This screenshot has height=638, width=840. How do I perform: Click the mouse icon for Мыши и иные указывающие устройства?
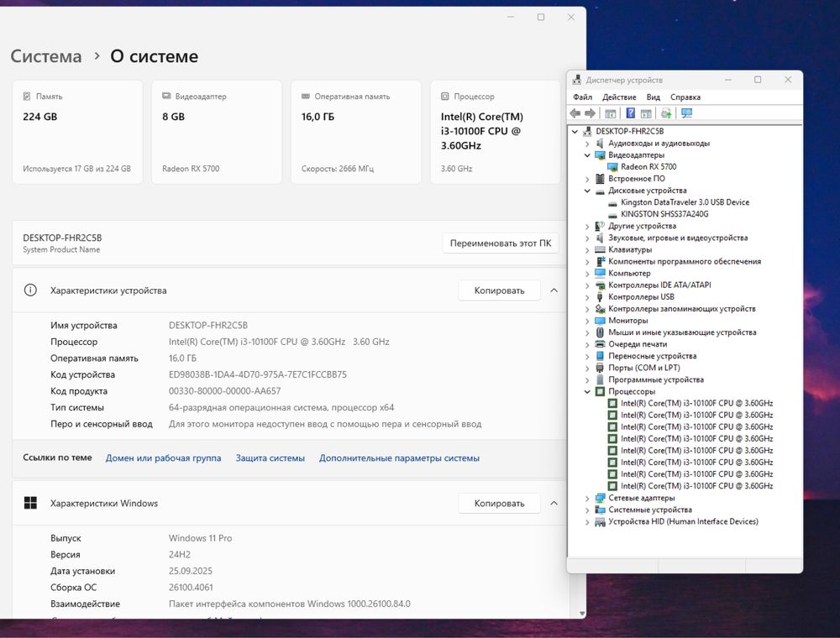click(x=600, y=332)
